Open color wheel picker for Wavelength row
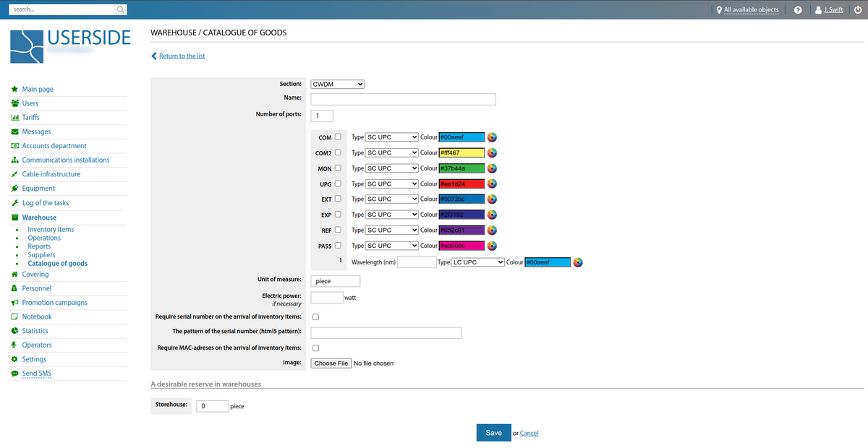Image resolution: width=868 pixels, height=448 pixels. [x=578, y=262]
